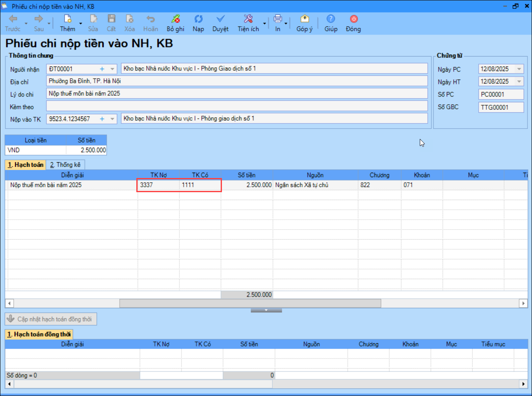Screen dimensions: 532x396
Task: Open dropdown arrow next to Sau
Action: click(x=50, y=23)
